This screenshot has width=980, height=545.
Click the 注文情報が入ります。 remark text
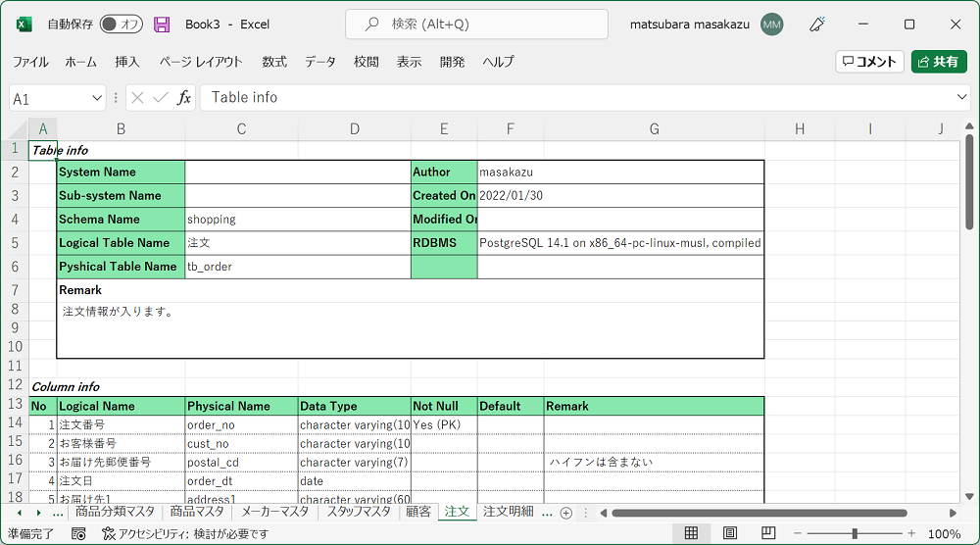(x=119, y=312)
